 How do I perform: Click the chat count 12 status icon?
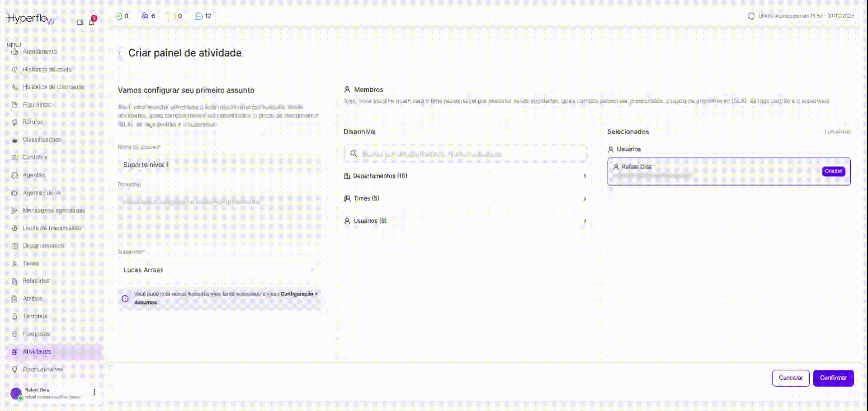click(199, 16)
